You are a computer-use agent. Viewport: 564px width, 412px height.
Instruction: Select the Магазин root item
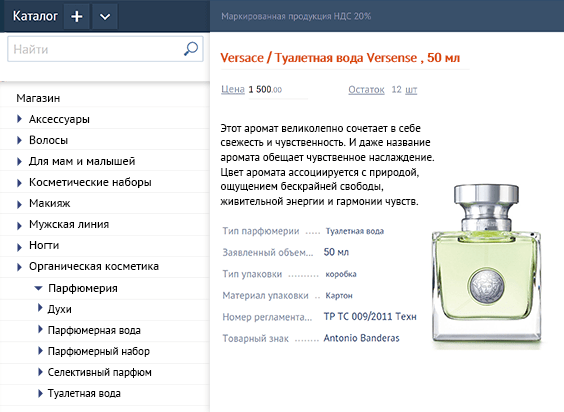click(x=38, y=98)
